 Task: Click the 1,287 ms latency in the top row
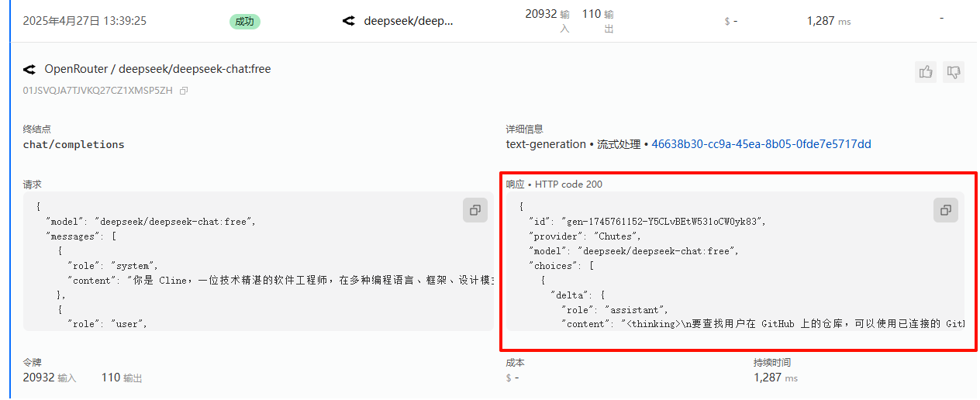(x=829, y=21)
